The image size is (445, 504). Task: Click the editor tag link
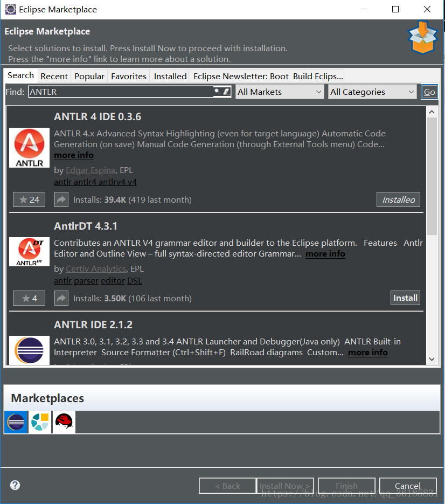(113, 281)
